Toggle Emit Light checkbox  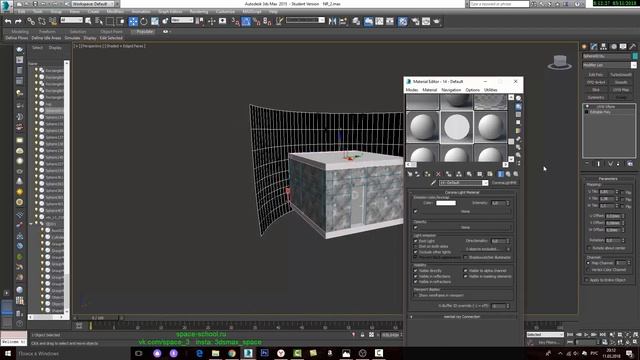coord(416,241)
